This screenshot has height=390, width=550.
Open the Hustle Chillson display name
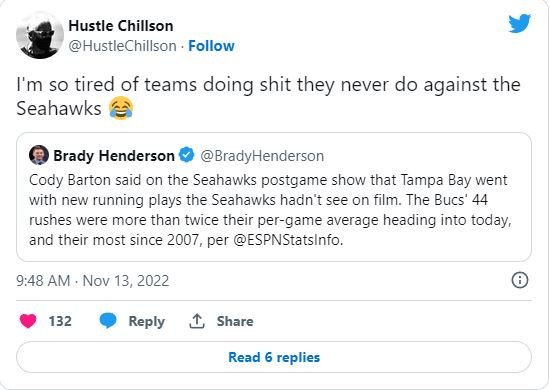click(121, 26)
